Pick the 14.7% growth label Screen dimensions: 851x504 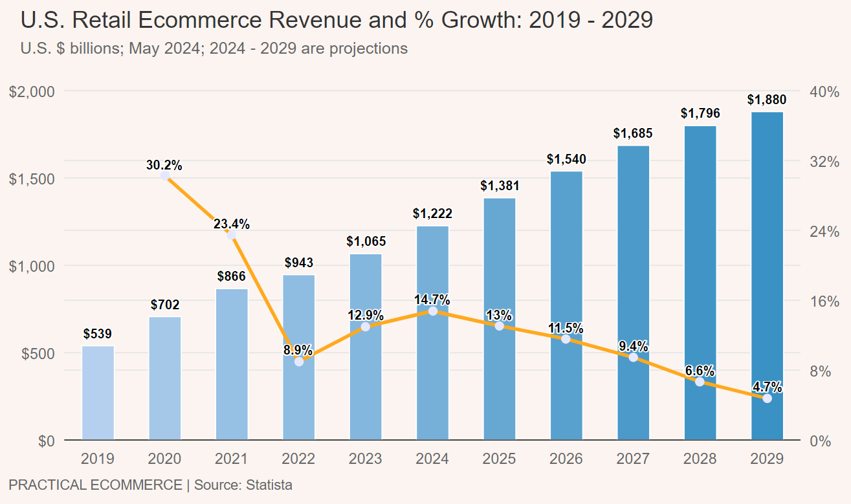pyautogui.click(x=432, y=300)
